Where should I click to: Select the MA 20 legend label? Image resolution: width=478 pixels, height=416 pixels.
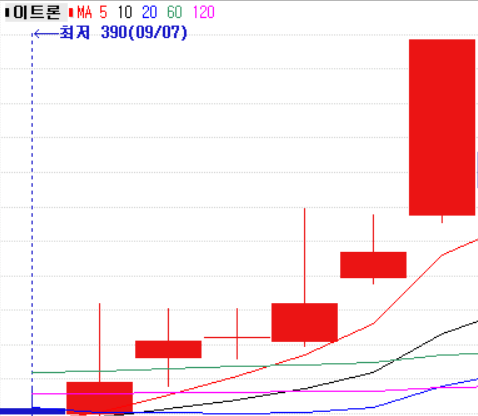(x=149, y=12)
